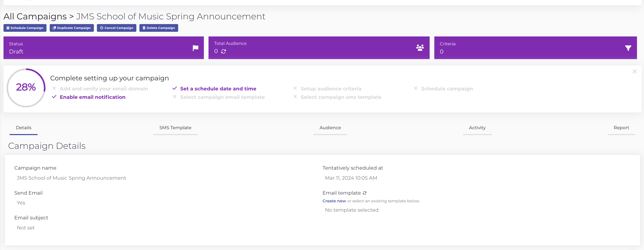Image resolution: width=644 pixels, height=250 pixels.
Task: Click the 28% progress circle
Action: (x=26, y=88)
